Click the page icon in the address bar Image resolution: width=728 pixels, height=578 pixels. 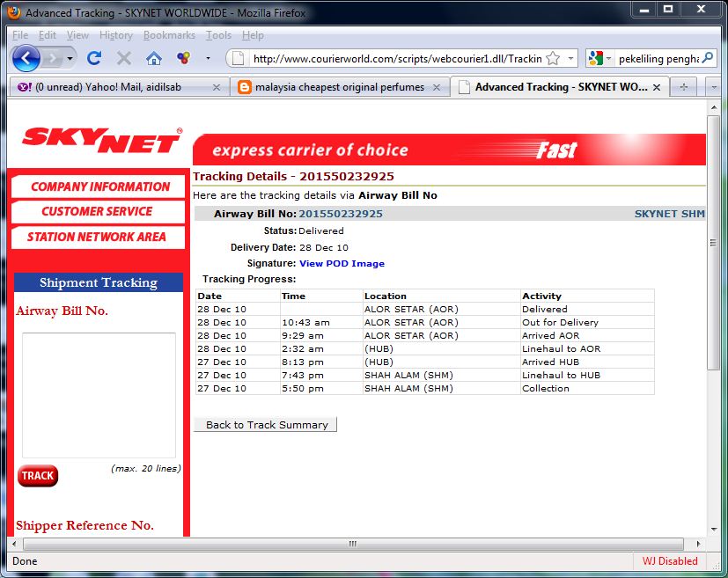238,58
